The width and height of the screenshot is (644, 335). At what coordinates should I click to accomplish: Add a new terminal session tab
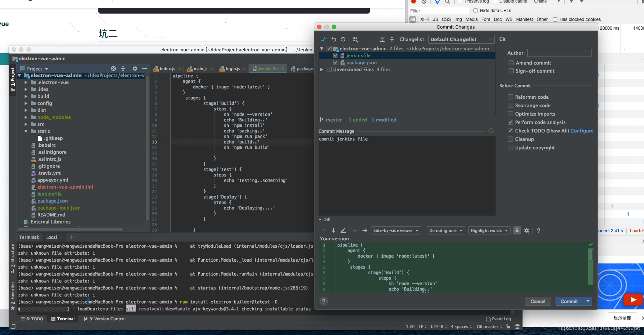click(72, 237)
